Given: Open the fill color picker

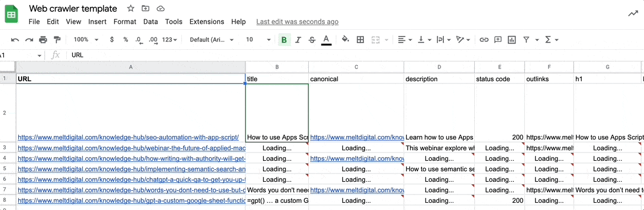Looking at the screenshot, I should coord(345,40).
